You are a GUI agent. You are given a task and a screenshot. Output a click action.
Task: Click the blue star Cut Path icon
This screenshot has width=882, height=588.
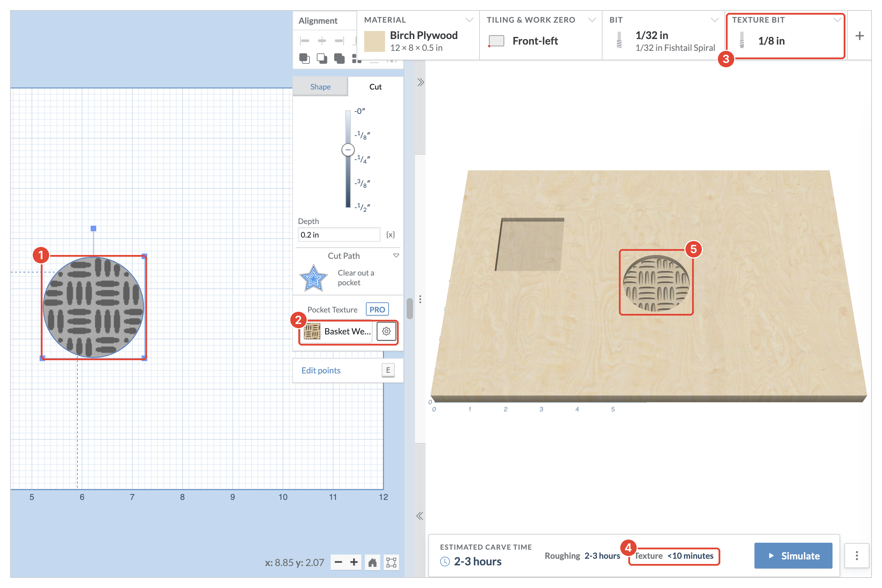314,278
